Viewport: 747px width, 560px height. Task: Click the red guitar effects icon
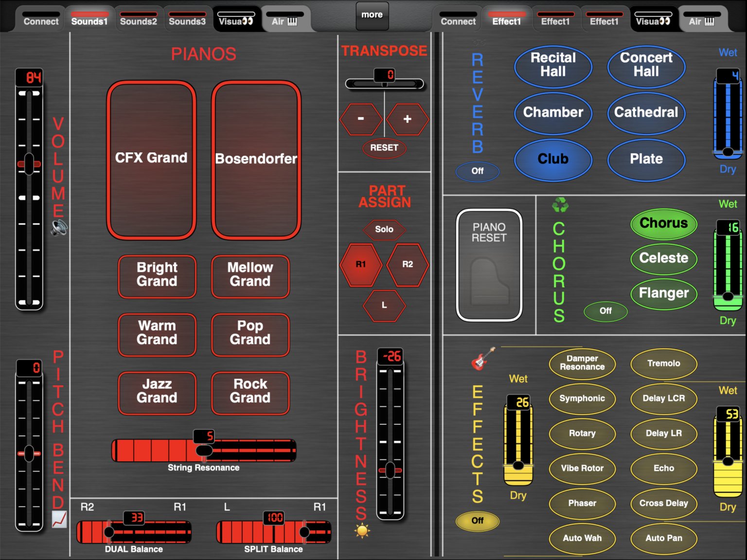pyautogui.click(x=483, y=359)
